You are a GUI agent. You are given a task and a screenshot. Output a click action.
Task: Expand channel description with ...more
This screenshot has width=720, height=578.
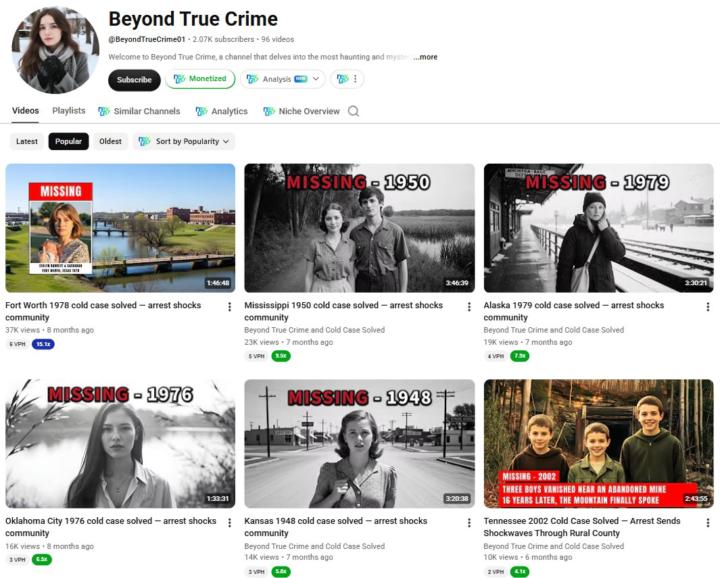click(x=425, y=57)
